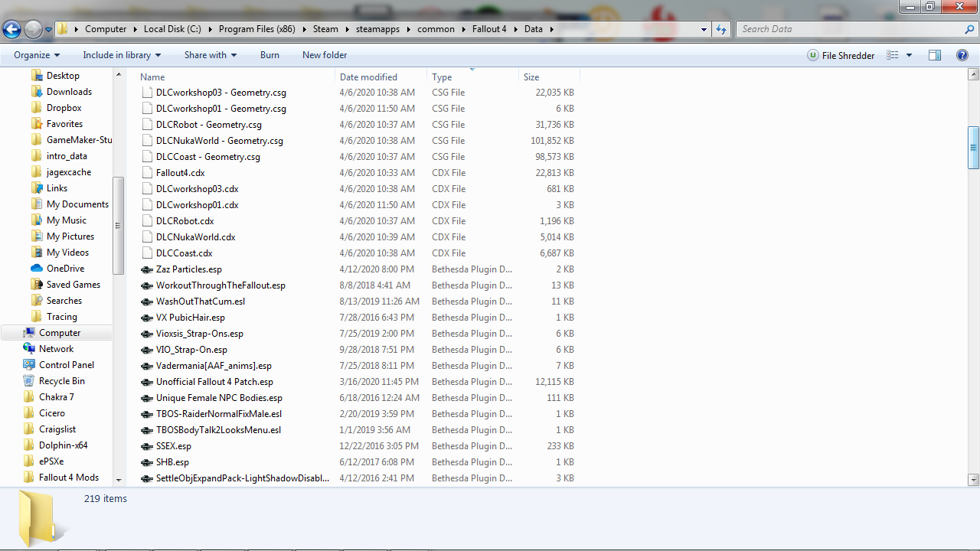The image size is (980, 551).
Task: Select GameMaker-Stu folder in navigation pane
Action: [79, 139]
